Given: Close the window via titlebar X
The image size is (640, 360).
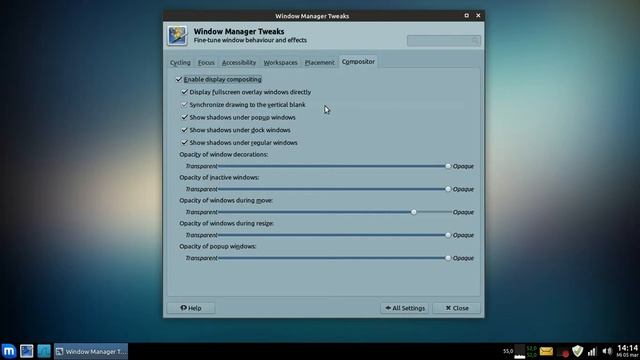Looking at the screenshot, I should [478, 16].
